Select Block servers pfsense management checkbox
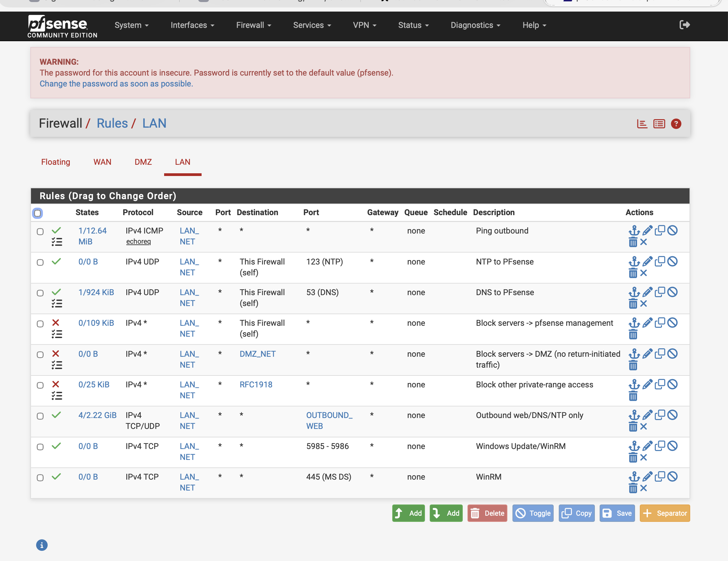Screen dimensions: 728x561 tap(40, 324)
